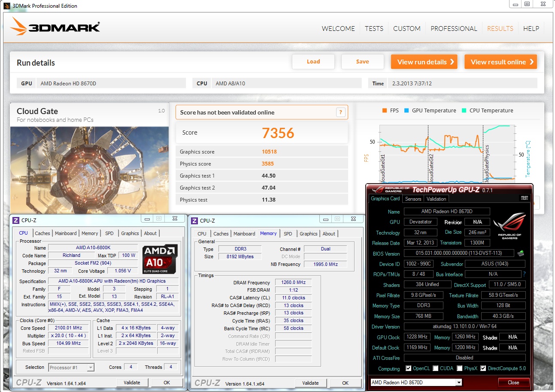Click the View run details button
Image resolution: width=555 pixels, height=392 pixels.
click(424, 62)
